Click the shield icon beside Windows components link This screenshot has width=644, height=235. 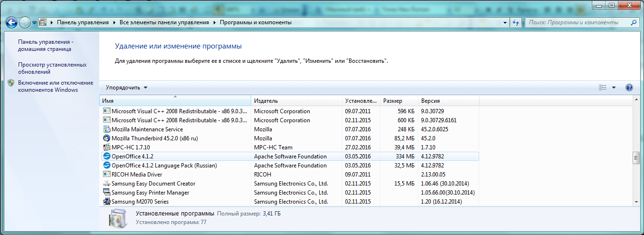(x=11, y=83)
